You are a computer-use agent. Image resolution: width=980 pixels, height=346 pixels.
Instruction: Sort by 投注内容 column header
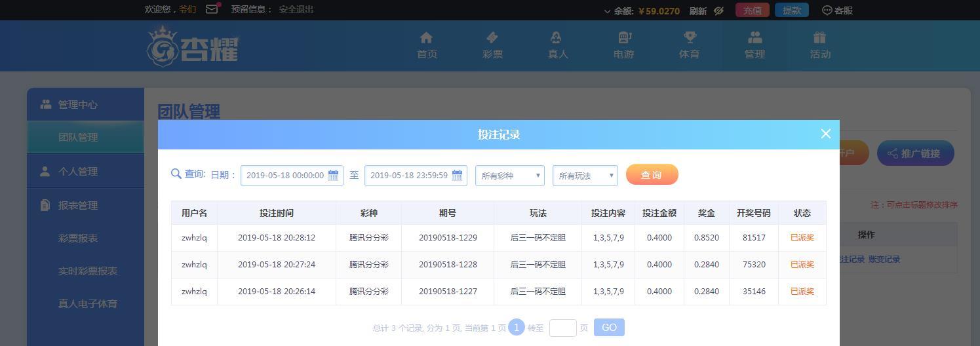pos(608,213)
